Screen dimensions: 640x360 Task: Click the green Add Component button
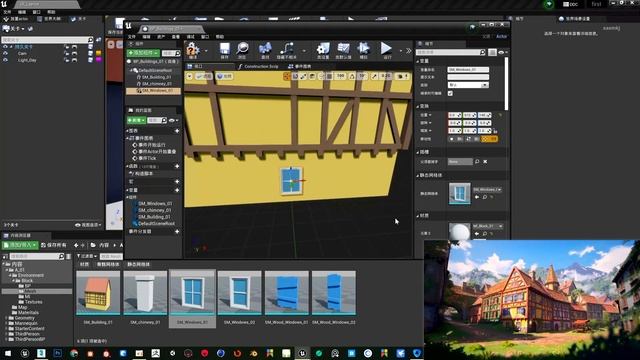[x=143, y=53]
